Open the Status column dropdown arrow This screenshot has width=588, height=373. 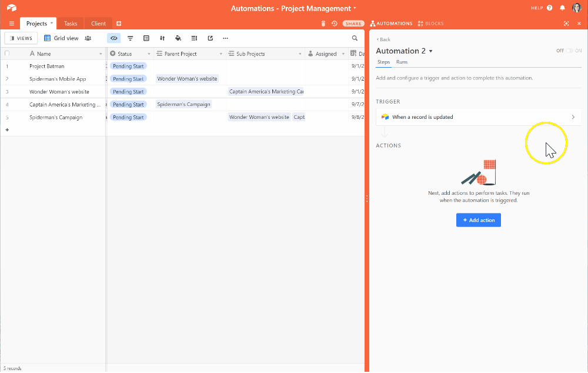149,54
